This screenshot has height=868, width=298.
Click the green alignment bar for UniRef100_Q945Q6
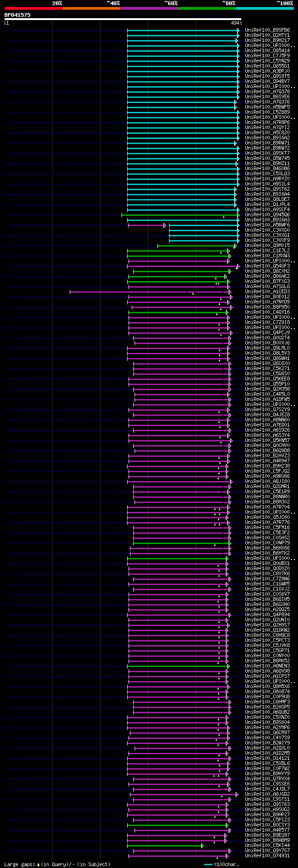pos(181,215)
